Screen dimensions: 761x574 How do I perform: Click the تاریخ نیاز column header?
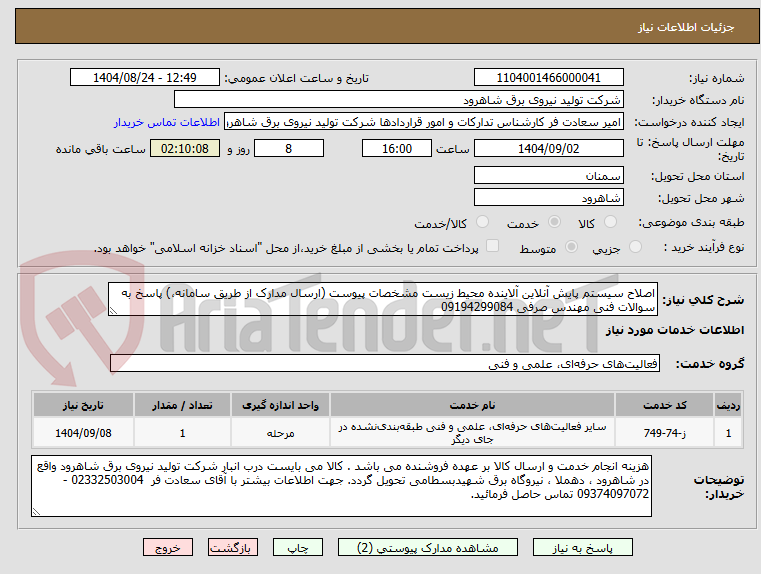click(x=83, y=405)
